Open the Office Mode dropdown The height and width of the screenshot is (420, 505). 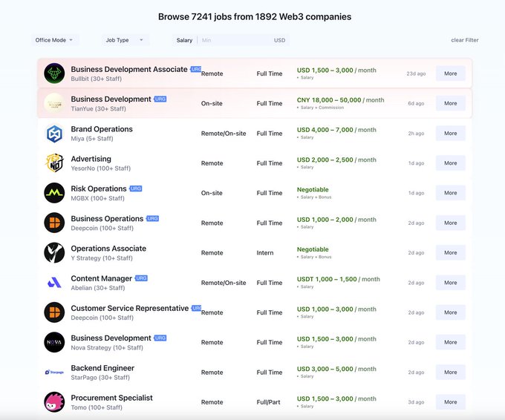54,40
